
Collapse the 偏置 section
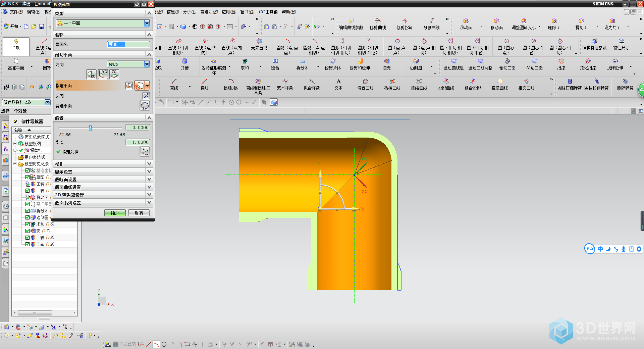pos(149,118)
